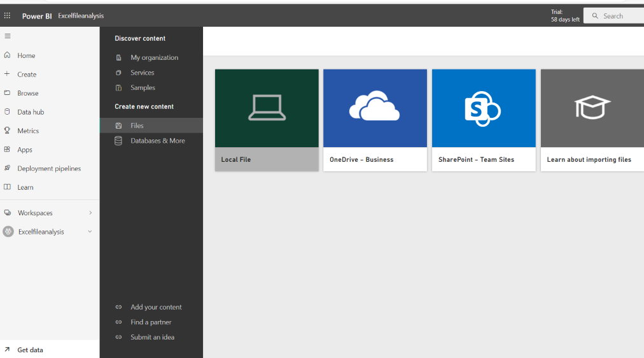644x358 pixels.
Task: Collapse the navigation pane hamburger icon
Action: click(x=8, y=36)
